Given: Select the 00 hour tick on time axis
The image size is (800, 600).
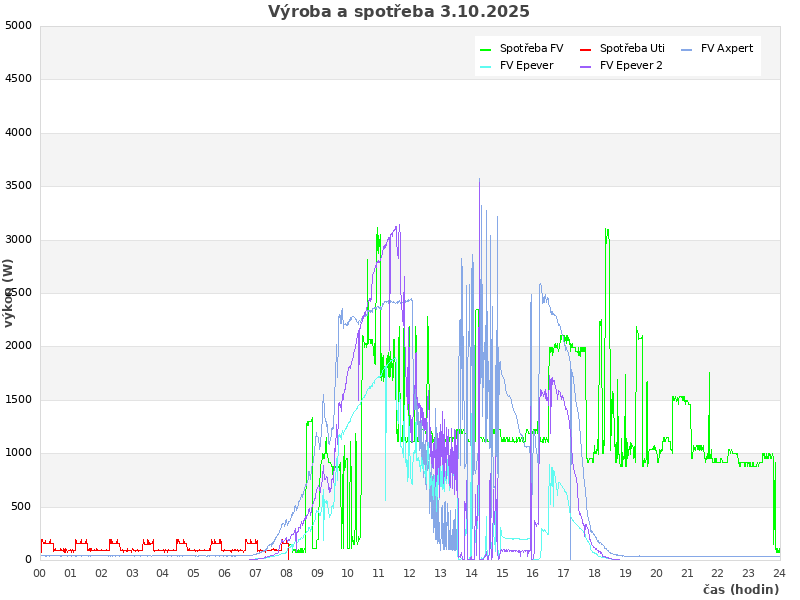Looking at the screenshot, I should 40,573.
